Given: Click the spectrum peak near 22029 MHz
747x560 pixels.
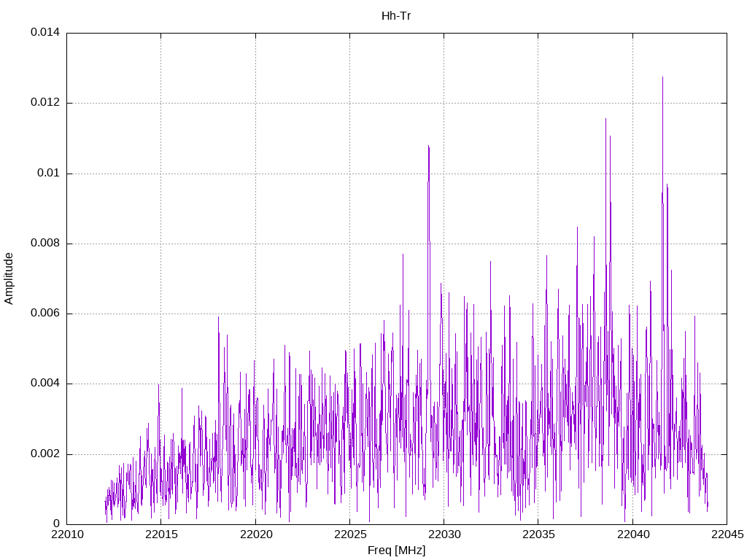Looking at the screenshot, I should pyautogui.click(x=429, y=147).
